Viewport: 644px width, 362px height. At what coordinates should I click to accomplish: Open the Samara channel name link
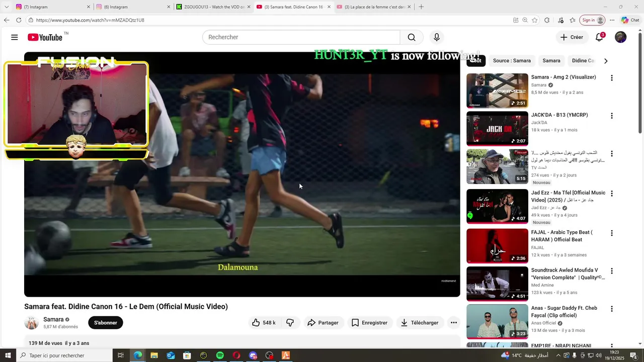[x=53, y=319]
